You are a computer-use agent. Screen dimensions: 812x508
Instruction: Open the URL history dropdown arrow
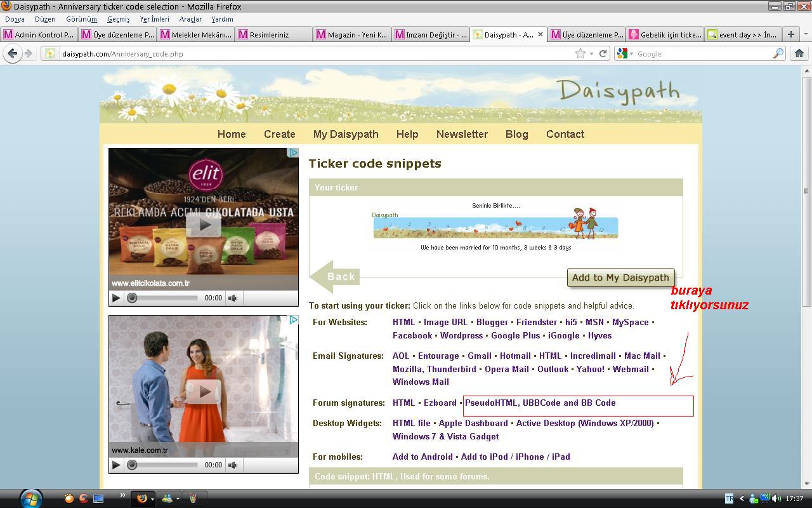click(x=591, y=54)
